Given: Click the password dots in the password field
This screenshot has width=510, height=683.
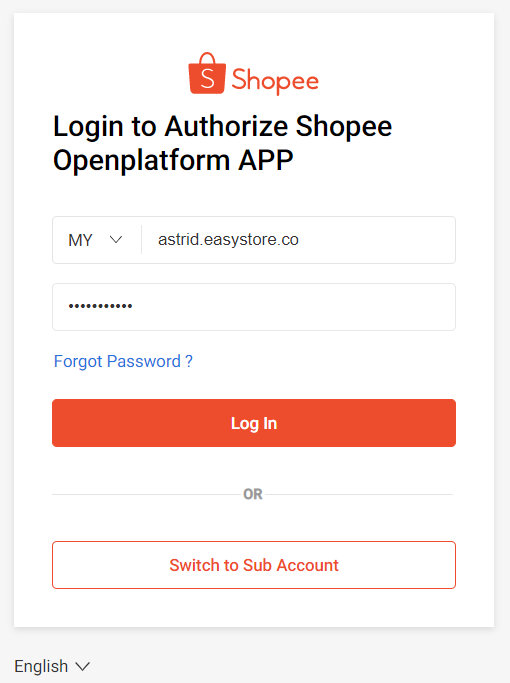Looking at the screenshot, I should coord(101,306).
